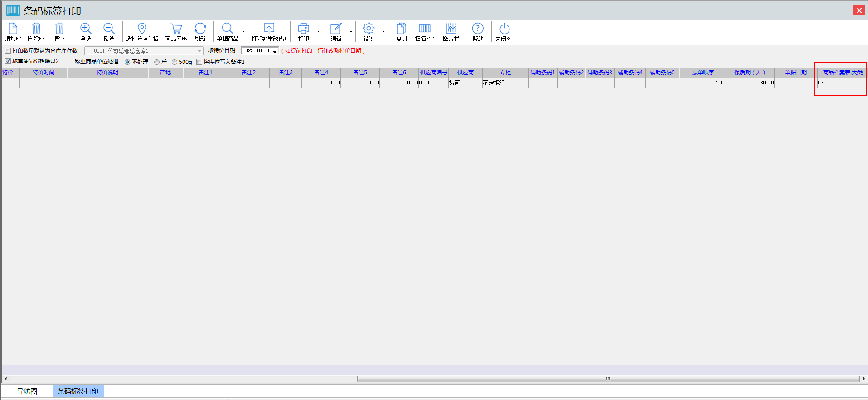This screenshot has height=400, width=868.
Task: Enable 打印数量默认为仓库库存数 checkbox
Action: pyautogui.click(x=8, y=51)
